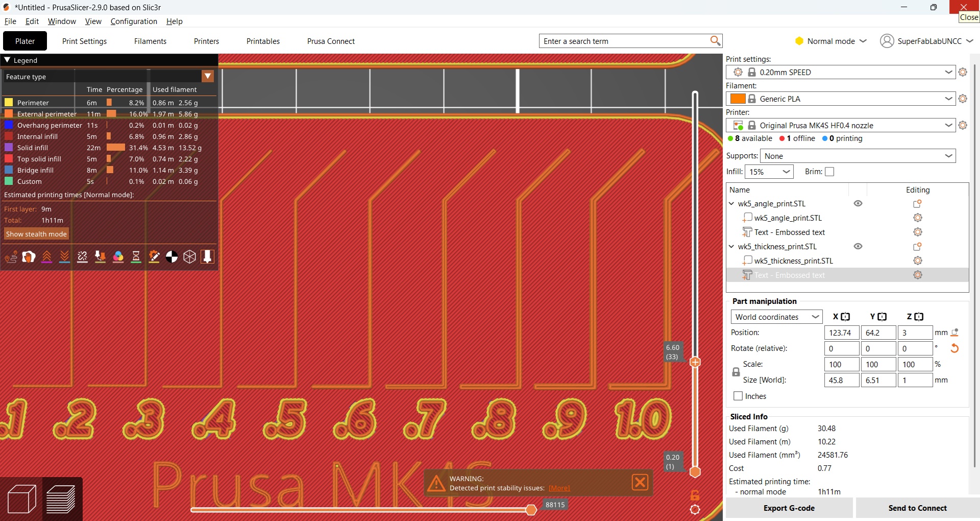
Task: Click gear for wk5_thickness_print.STL part
Action: pos(917,260)
